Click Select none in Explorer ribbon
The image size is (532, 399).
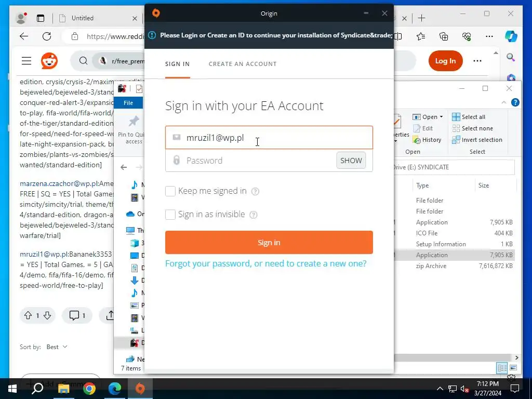tap(472, 128)
